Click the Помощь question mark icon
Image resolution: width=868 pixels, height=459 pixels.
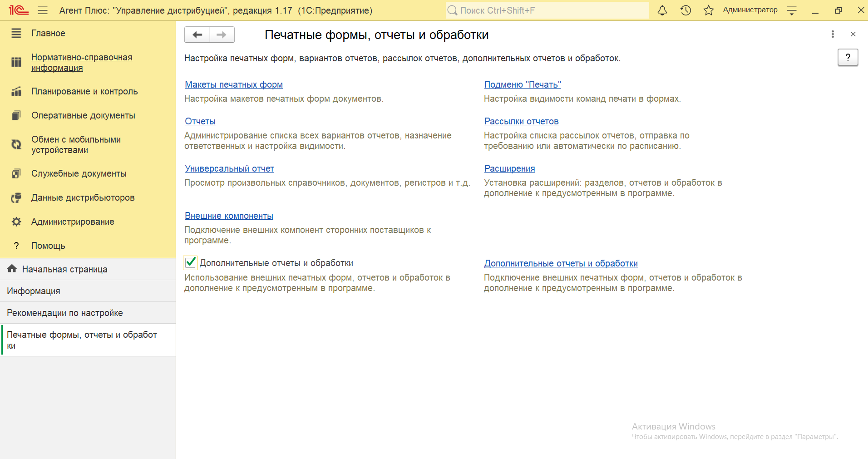(x=16, y=246)
